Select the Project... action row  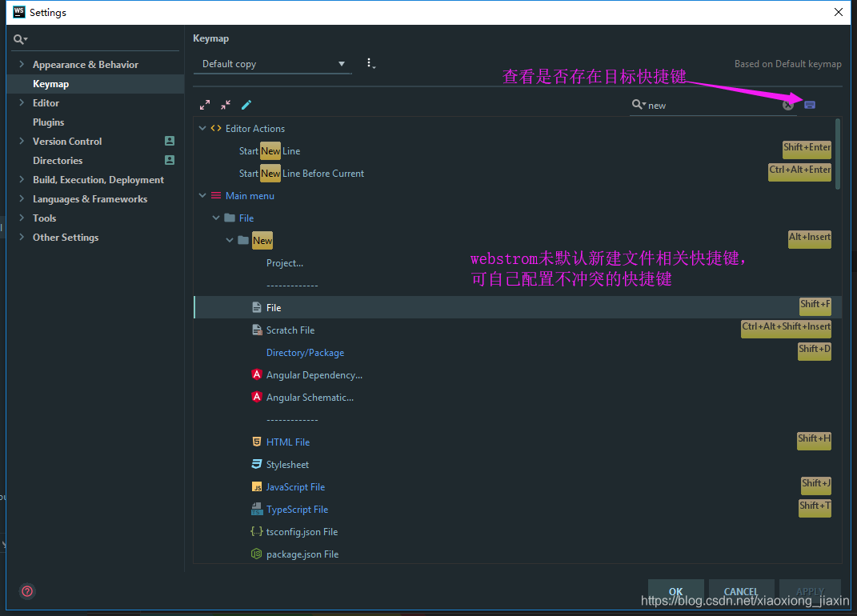pos(285,263)
